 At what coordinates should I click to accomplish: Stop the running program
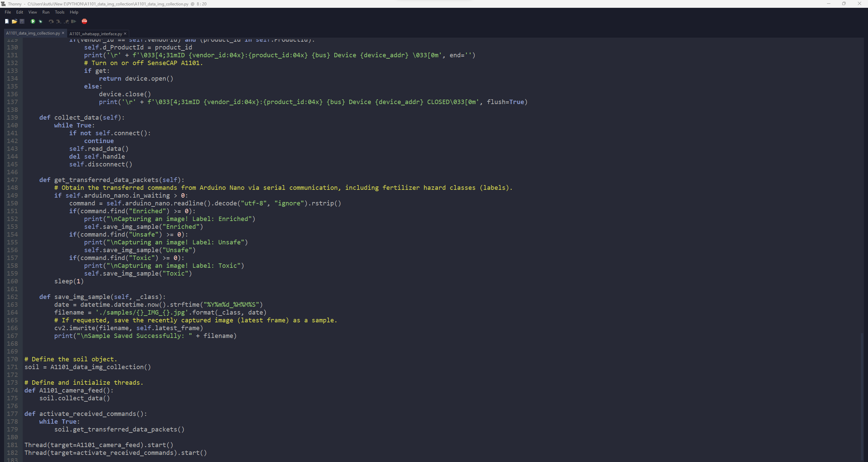point(84,21)
